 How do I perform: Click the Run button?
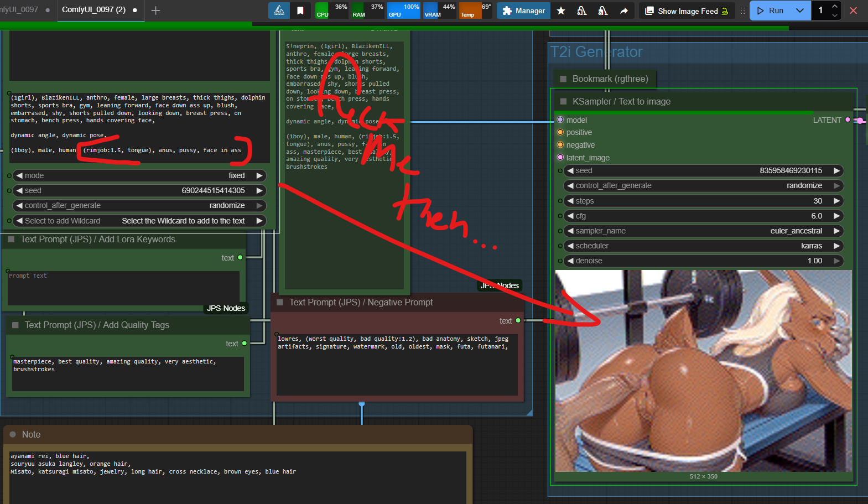771,11
